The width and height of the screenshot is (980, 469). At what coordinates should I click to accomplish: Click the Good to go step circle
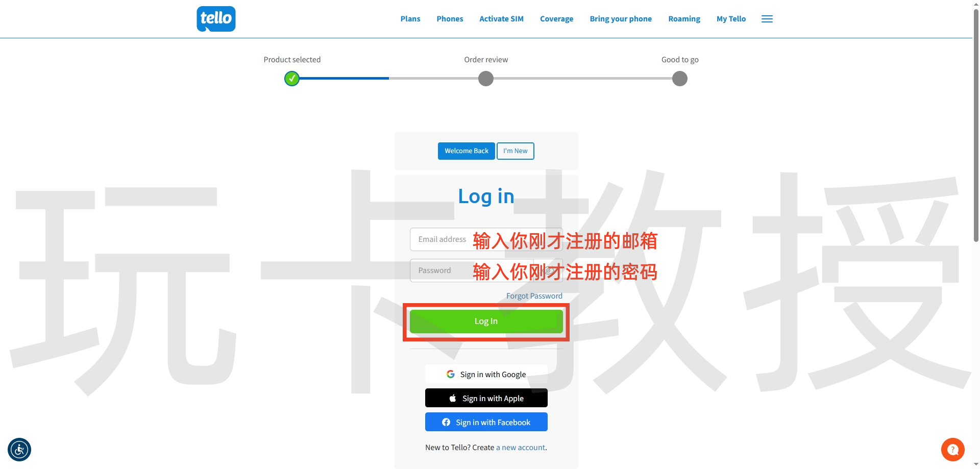pos(679,79)
